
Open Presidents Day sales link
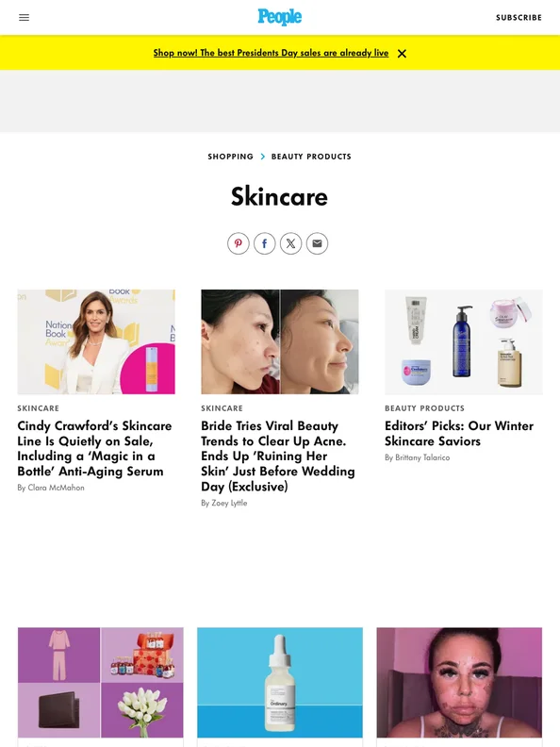(271, 53)
